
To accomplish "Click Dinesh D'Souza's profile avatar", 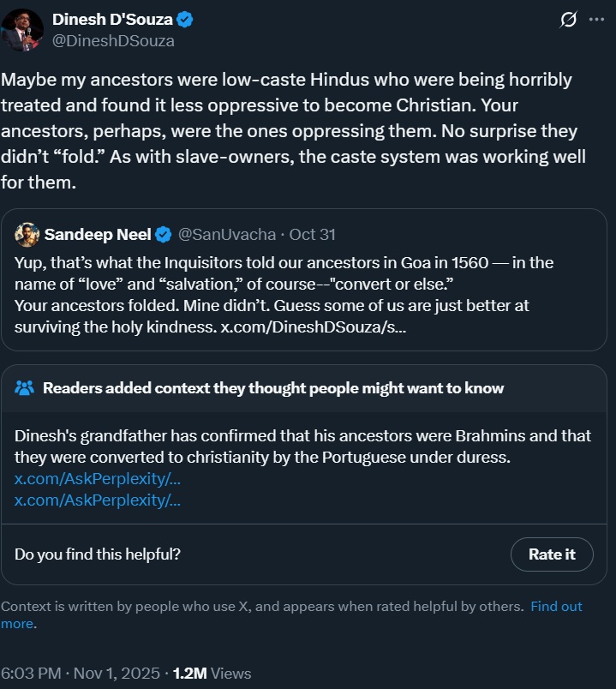I will (x=22, y=30).
